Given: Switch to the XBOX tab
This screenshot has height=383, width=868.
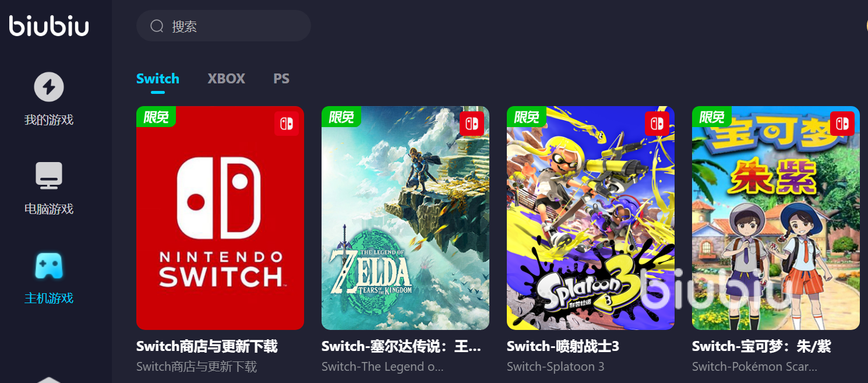Looking at the screenshot, I should click(x=227, y=79).
